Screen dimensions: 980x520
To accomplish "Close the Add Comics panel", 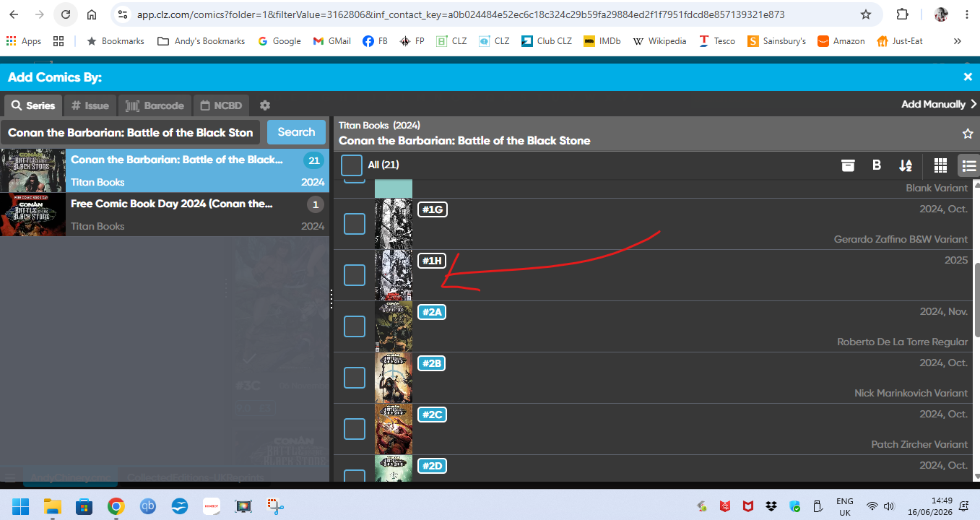I will (x=968, y=77).
